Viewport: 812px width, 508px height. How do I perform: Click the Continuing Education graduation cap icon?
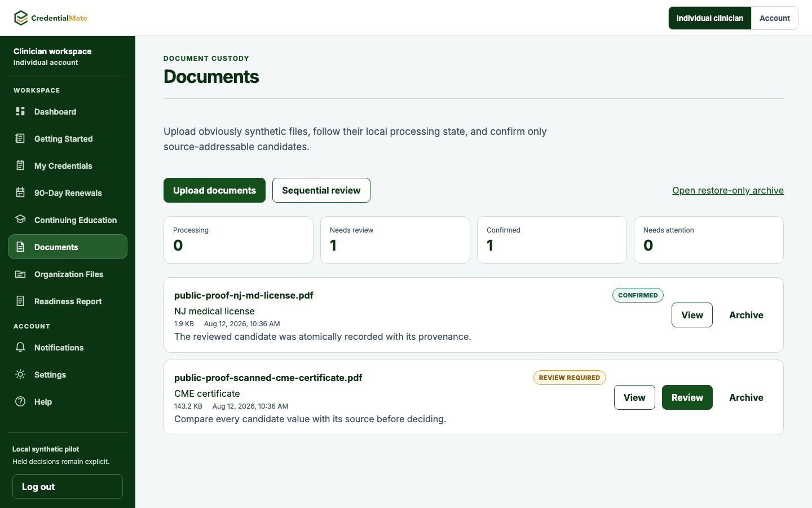[20, 220]
